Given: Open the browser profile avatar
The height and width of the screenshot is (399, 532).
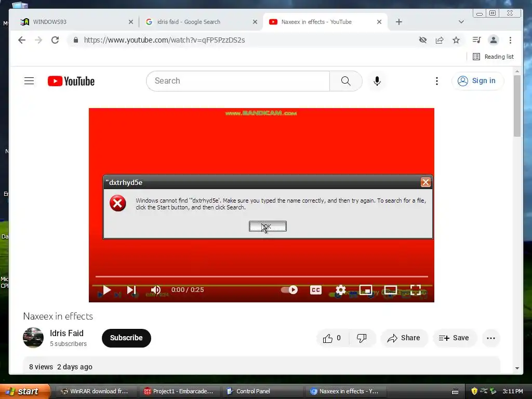Looking at the screenshot, I should click(x=494, y=40).
